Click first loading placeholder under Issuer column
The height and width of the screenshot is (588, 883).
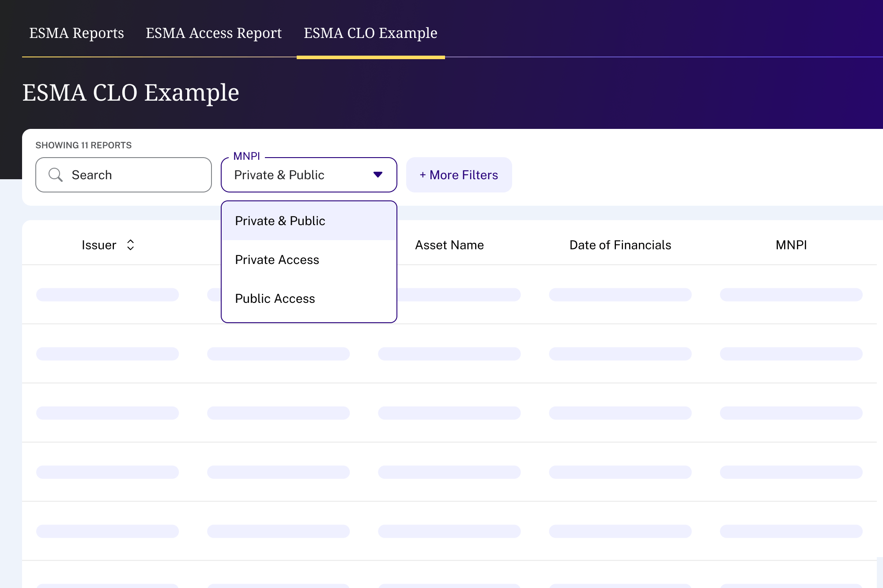tap(107, 294)
